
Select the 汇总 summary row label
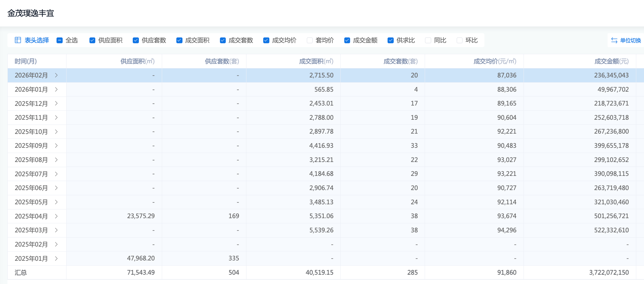coord(21,273)
